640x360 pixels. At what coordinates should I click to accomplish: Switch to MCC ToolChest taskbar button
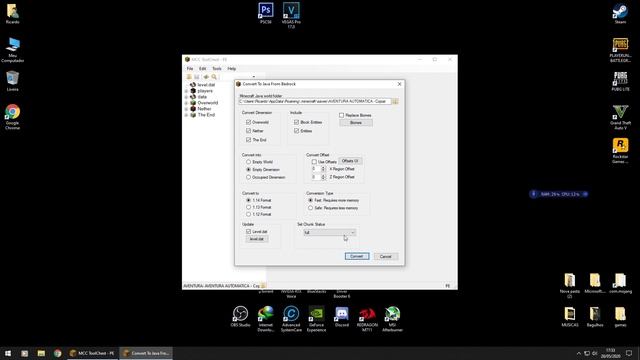[93, 353]
